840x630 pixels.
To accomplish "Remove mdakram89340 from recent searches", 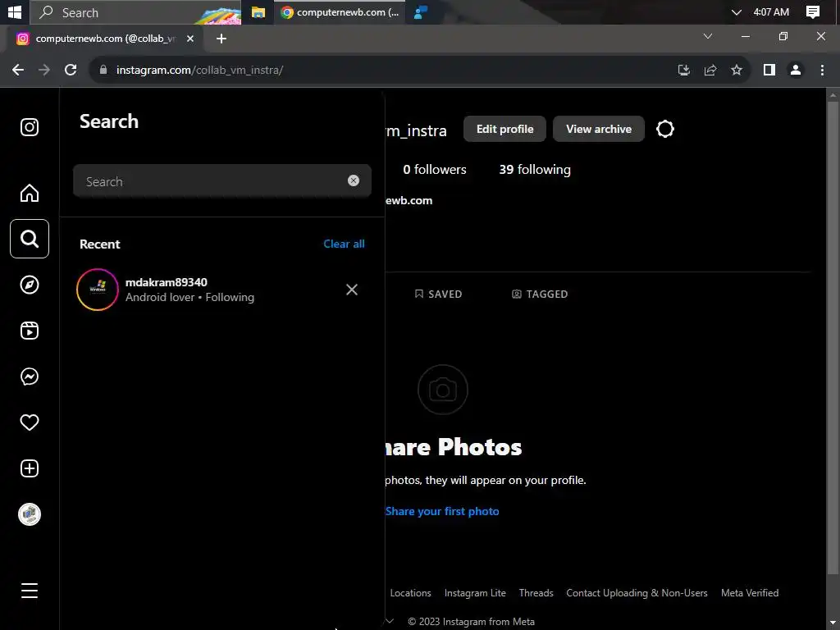I will 352,290.
